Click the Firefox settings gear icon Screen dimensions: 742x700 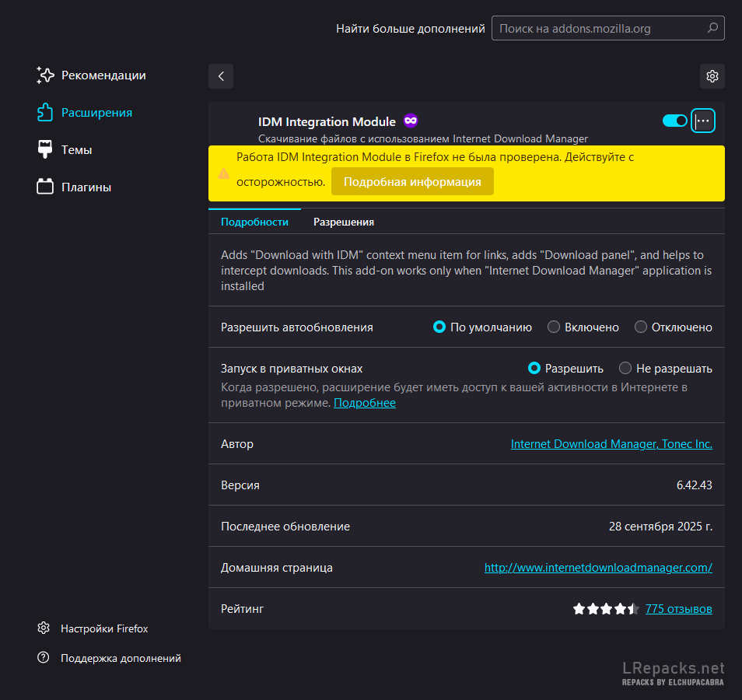pyautogui.click(x=44, y=628)
